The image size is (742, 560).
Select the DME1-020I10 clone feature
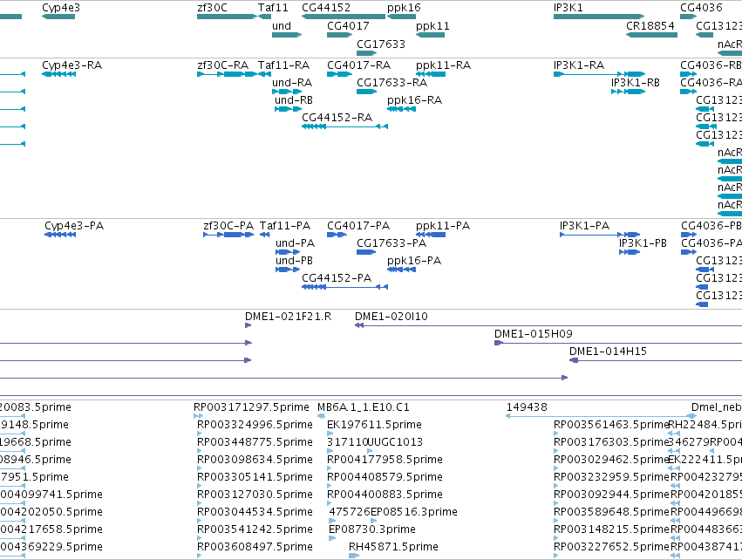pos(548,325)
